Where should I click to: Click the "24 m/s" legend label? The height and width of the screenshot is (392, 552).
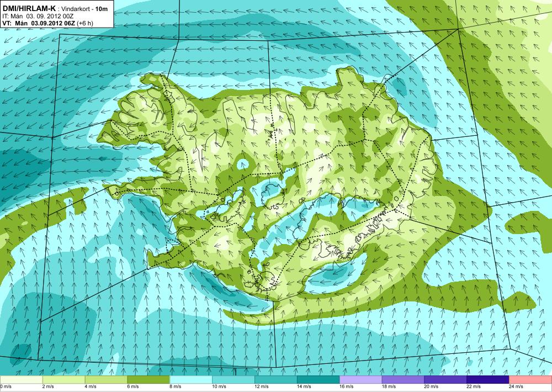coord(517,386)
